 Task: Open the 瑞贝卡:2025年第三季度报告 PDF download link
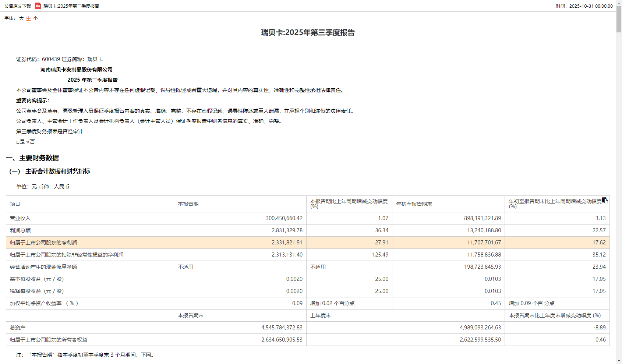coord(71,6)
